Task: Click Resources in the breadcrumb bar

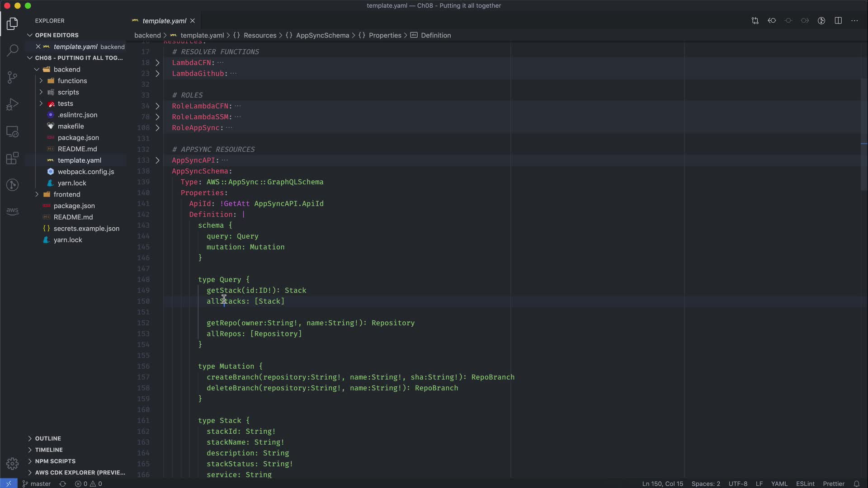Action: 259,35
